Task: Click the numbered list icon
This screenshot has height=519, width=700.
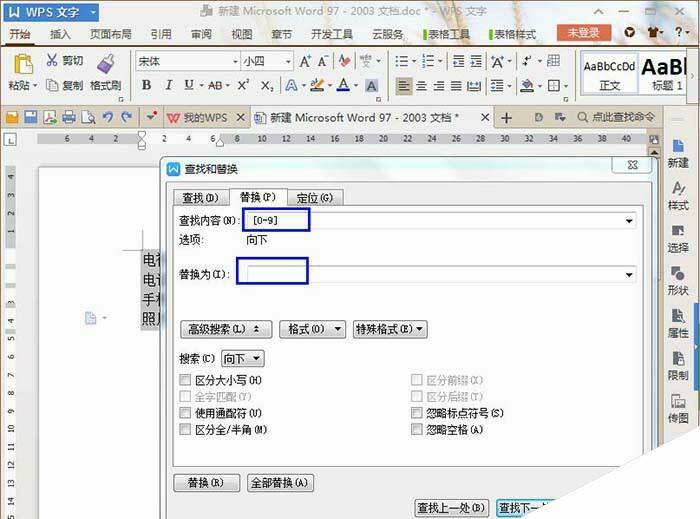Action: pyautogui.click(x=428, y=61)
